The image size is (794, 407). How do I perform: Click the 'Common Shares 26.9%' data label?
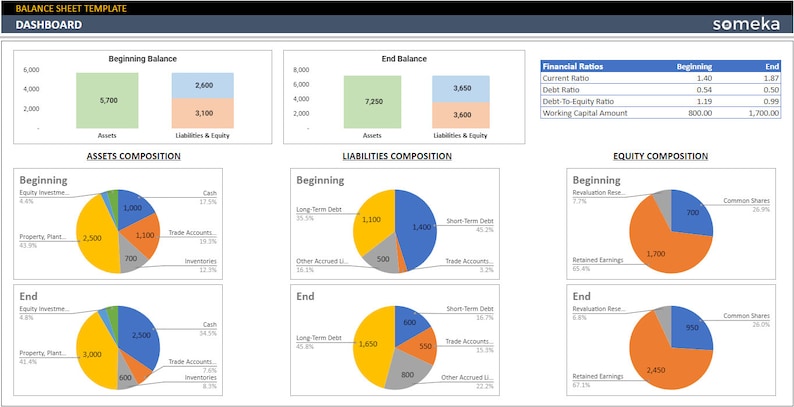pos(746,205)
